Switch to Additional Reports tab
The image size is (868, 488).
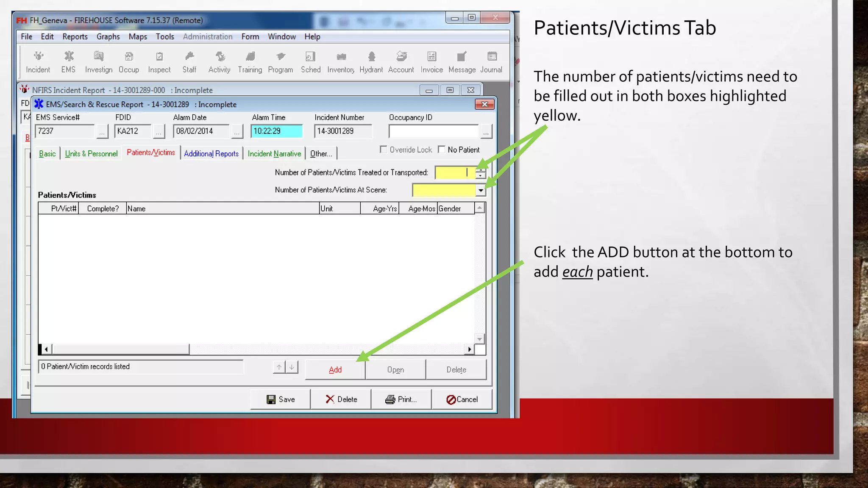(x=211, y=154)
